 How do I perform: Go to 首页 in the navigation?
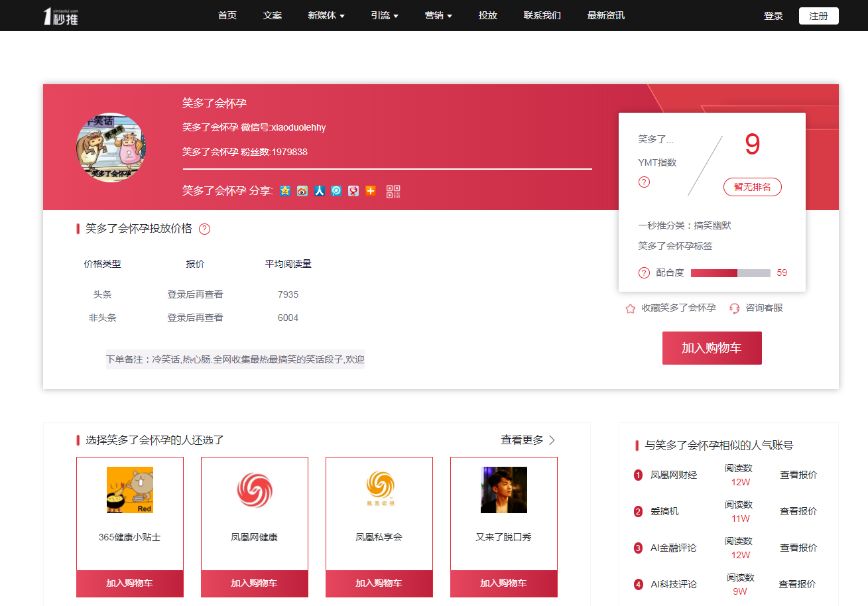(227, 15)
